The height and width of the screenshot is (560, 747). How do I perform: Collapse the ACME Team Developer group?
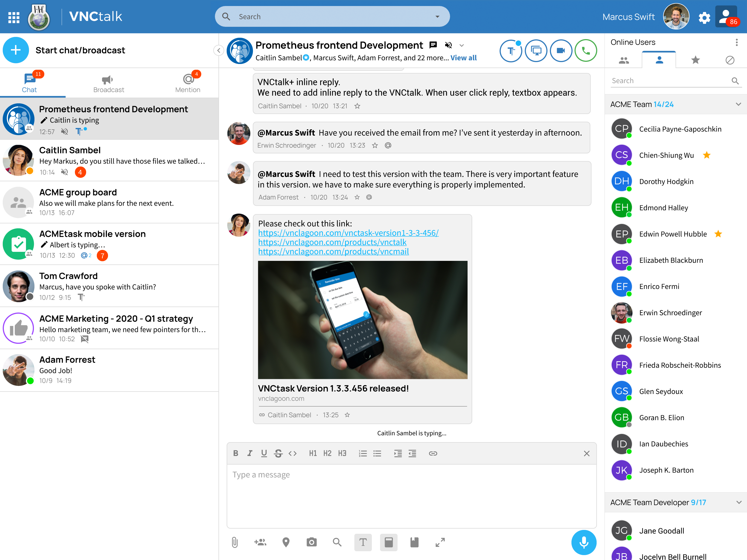(x=738, y=502)
